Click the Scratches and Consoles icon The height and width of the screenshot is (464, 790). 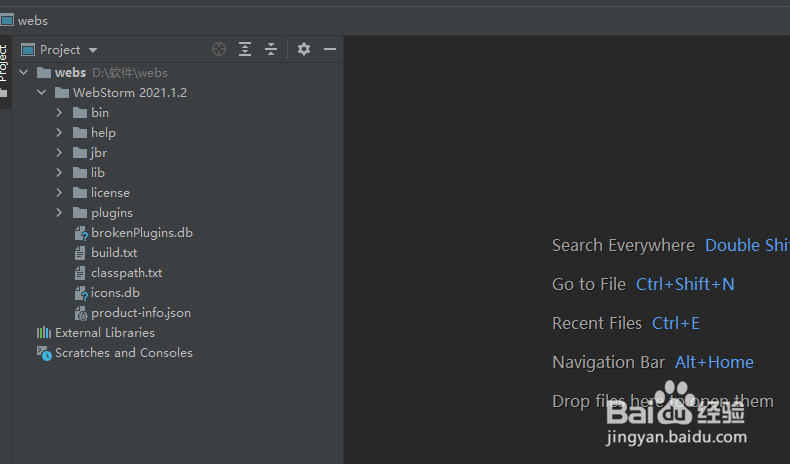[x=44, y=353]
